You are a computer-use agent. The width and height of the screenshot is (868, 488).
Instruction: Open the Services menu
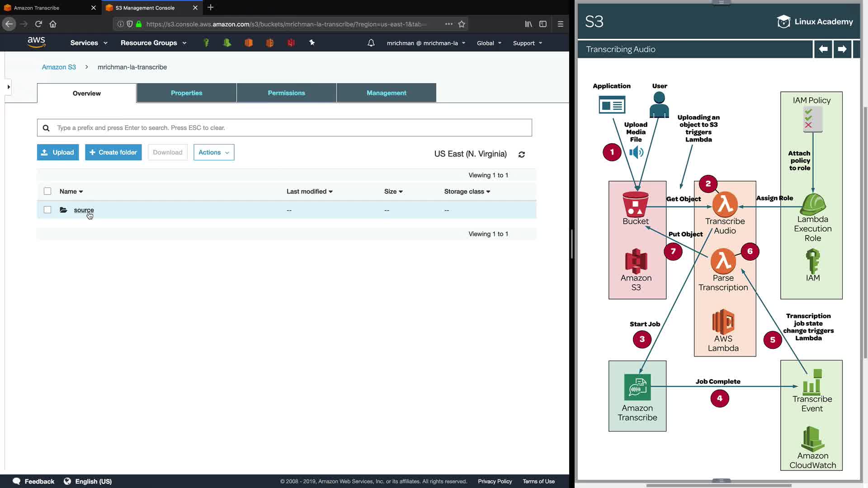pos(89,43)
